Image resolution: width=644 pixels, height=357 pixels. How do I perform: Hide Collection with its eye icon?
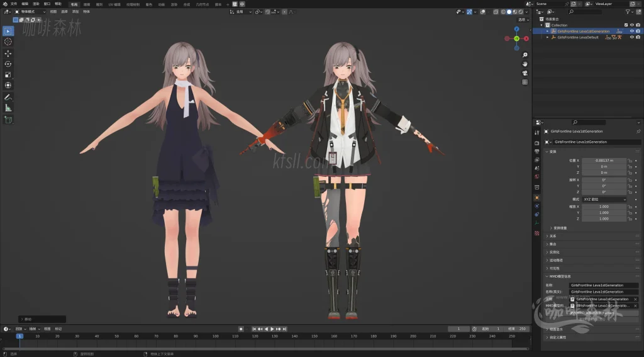[x=632, y=25]
